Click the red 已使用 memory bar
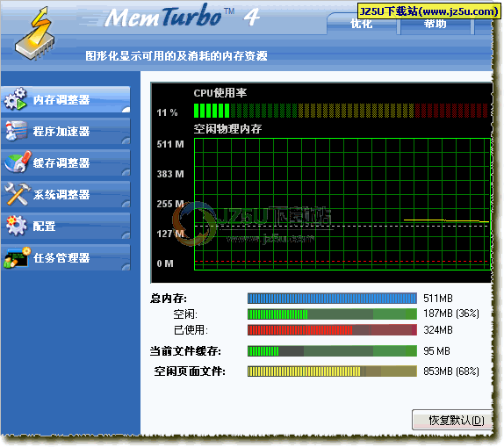The height and width of the screenshot is (447, 504). click(x=332, y=330)
